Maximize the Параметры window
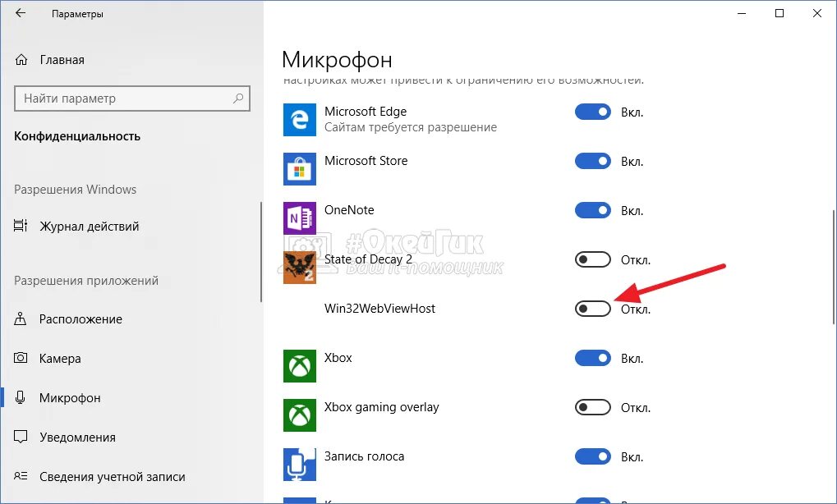 780,13
